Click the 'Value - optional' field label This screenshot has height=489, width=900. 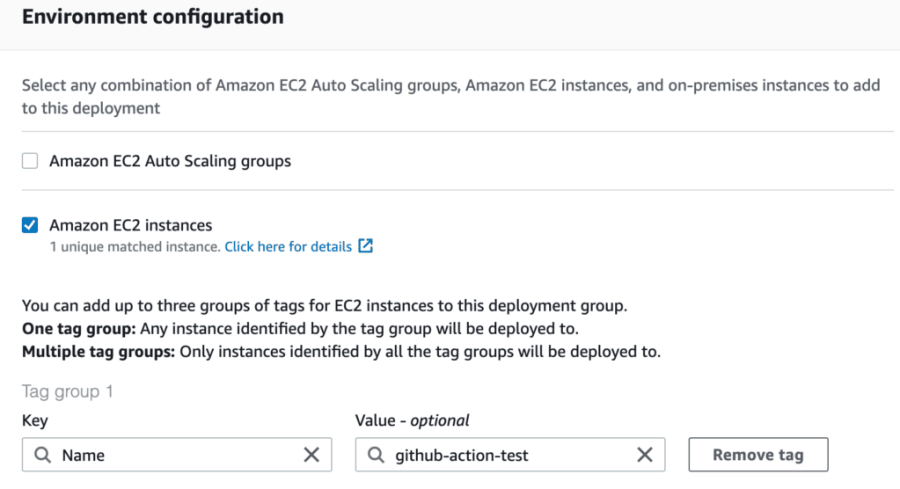(412, 421)
